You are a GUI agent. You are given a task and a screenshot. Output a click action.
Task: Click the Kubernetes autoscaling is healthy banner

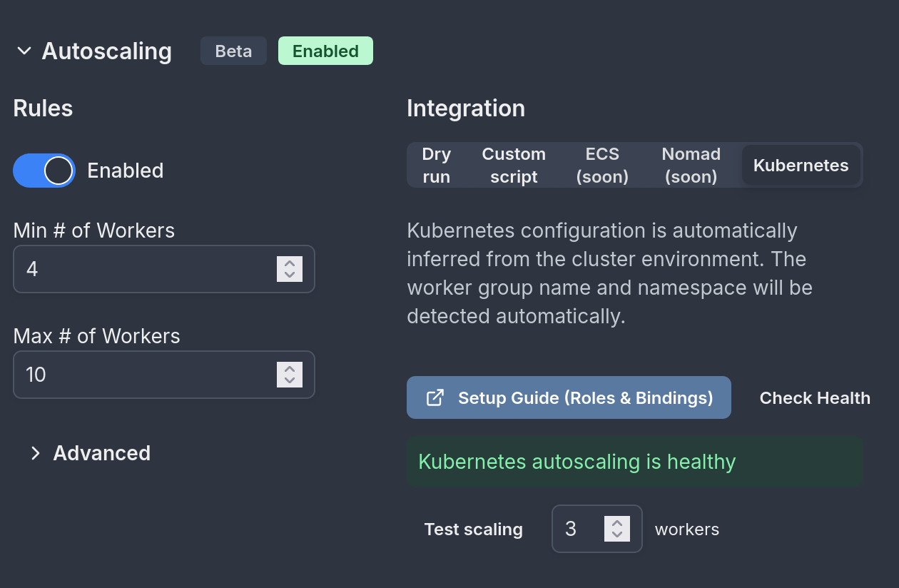[x=634, y=462]
